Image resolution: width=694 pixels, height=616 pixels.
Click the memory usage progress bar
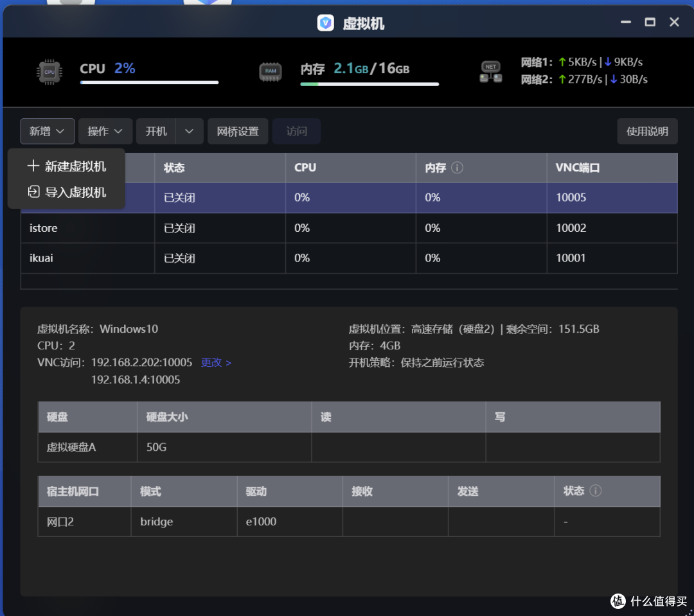pyautogui.click(x=369, y=84)
